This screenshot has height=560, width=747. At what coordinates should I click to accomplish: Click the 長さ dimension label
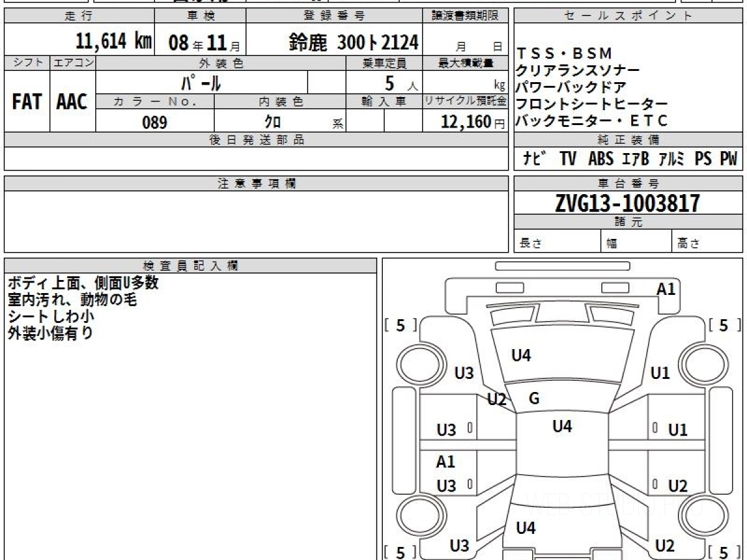tap(530, 245)
